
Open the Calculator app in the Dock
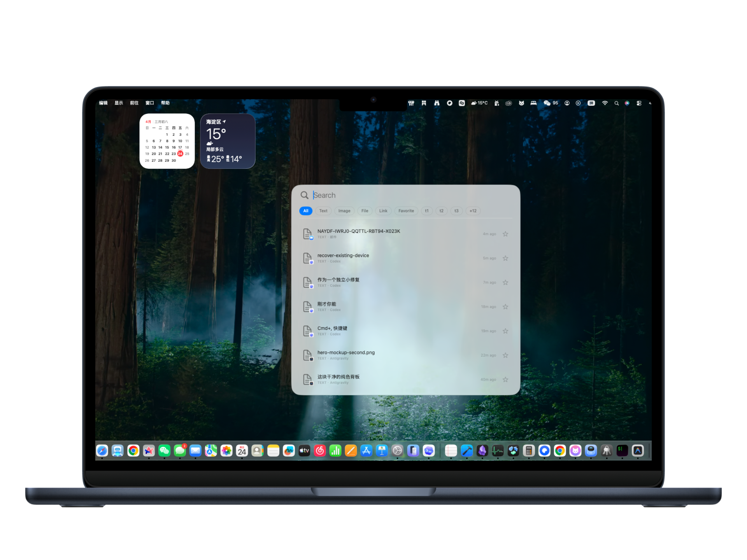pyautogui.click(x=529, y=451)
